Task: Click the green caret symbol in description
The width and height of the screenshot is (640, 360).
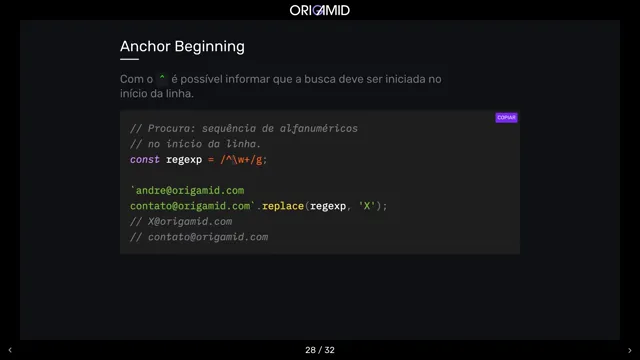Action: 162,78
